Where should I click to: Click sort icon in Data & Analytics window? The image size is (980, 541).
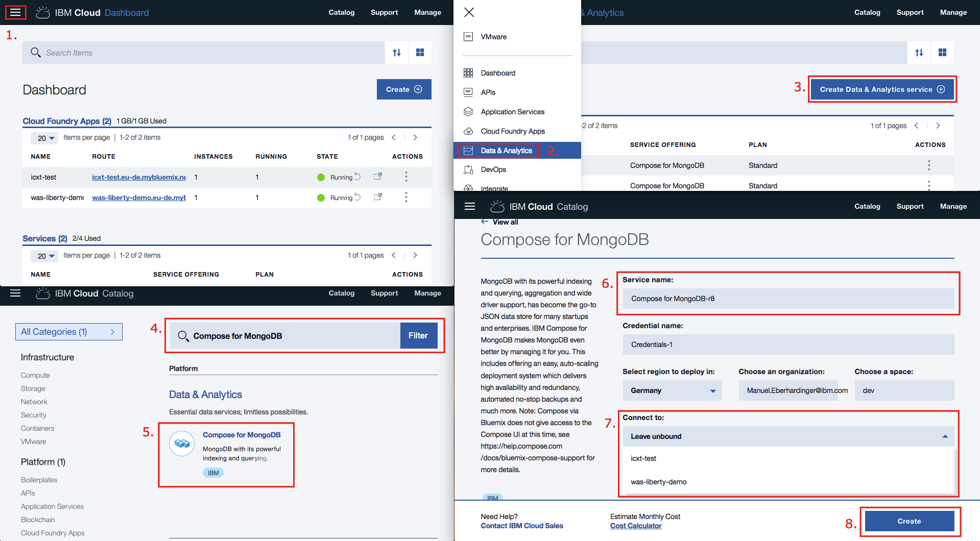point(919,53)
